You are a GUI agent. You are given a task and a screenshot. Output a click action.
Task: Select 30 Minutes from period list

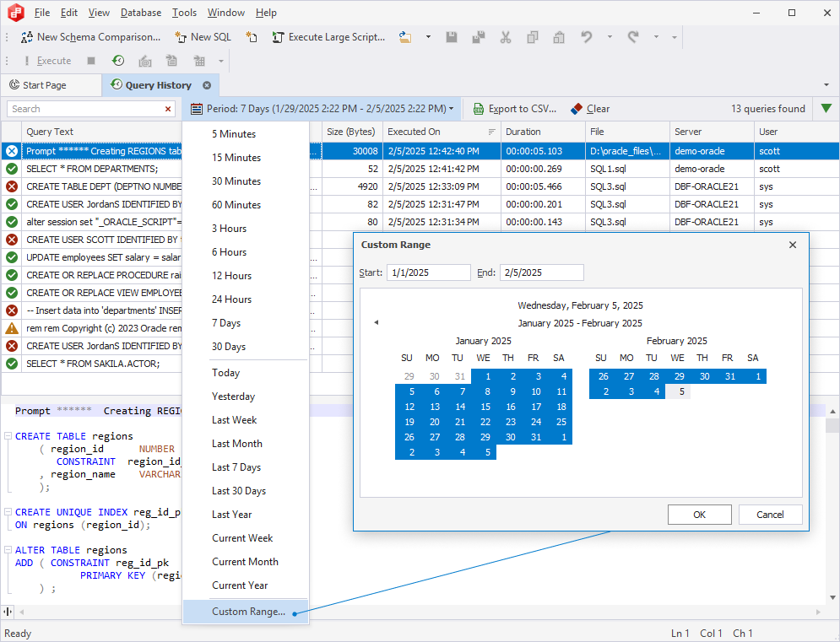(246, 181)
